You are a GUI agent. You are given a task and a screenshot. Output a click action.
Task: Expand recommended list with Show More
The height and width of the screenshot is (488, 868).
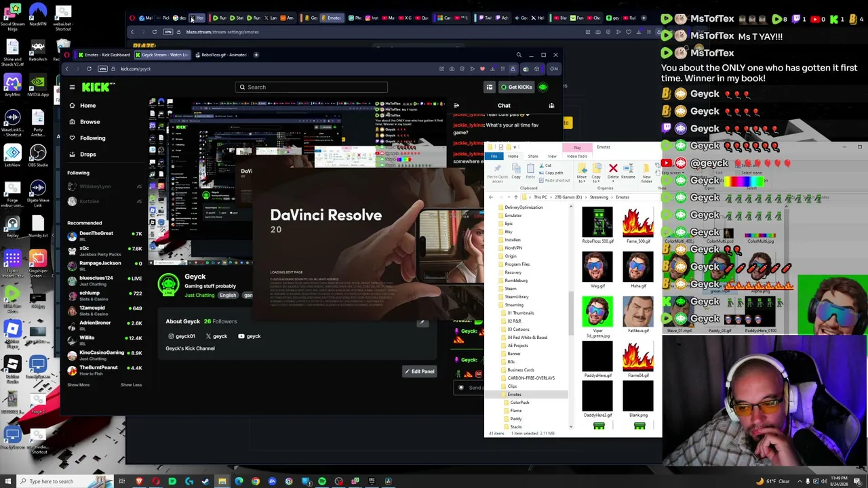click(x=78, y=385)
